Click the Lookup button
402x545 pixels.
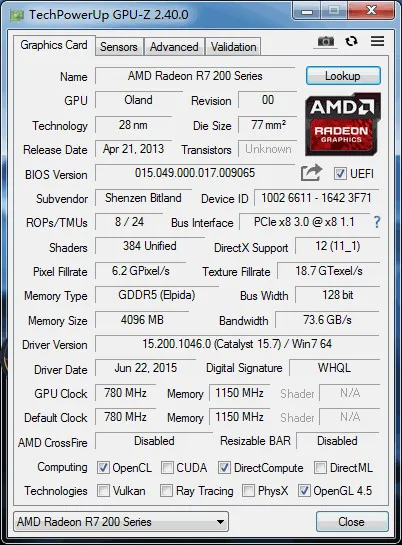coord(343,76)
